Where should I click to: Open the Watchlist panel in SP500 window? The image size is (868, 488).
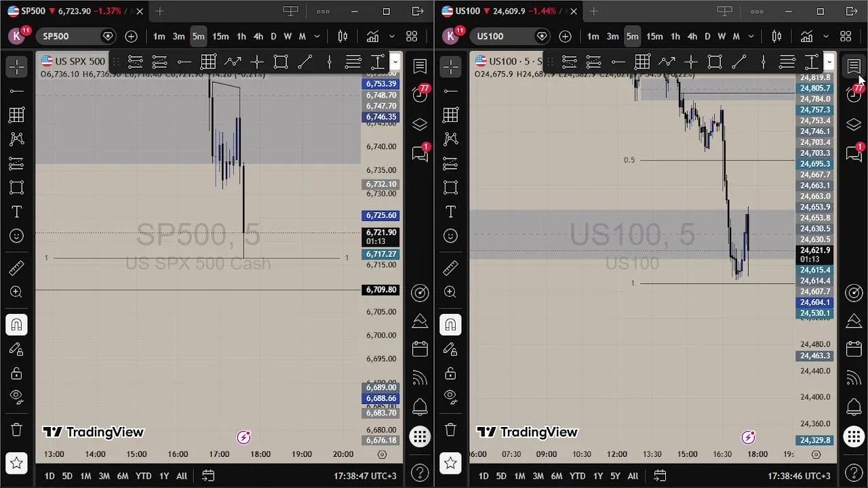tap(420, 66)
